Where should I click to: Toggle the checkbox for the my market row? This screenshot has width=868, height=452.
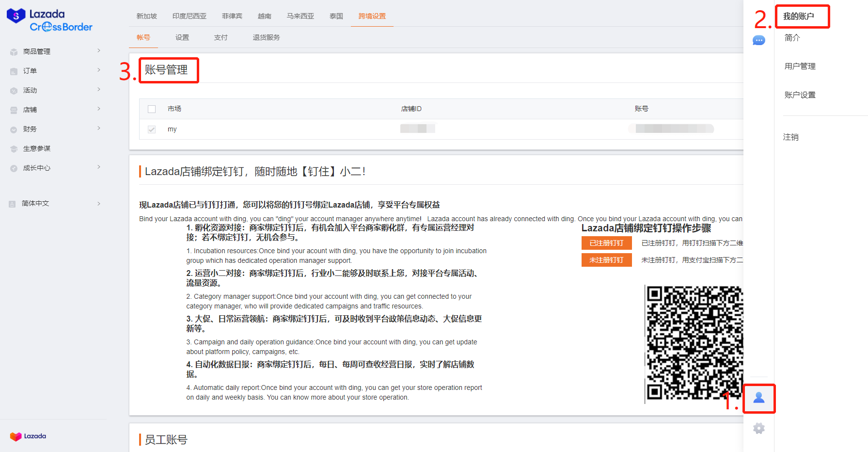152,129
